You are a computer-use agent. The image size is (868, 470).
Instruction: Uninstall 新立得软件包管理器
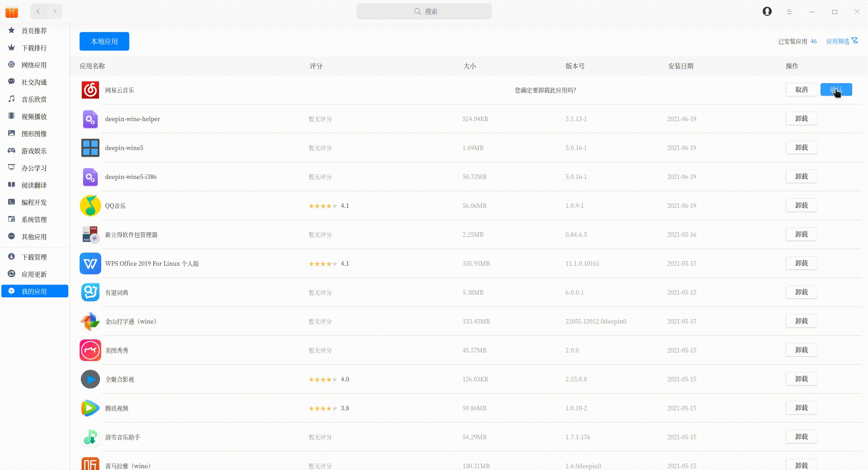tap(802, 234)
